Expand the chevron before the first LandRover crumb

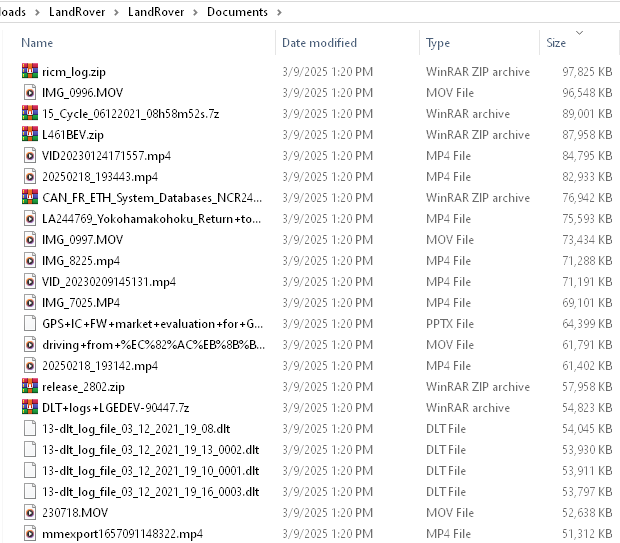coord(37,12)
